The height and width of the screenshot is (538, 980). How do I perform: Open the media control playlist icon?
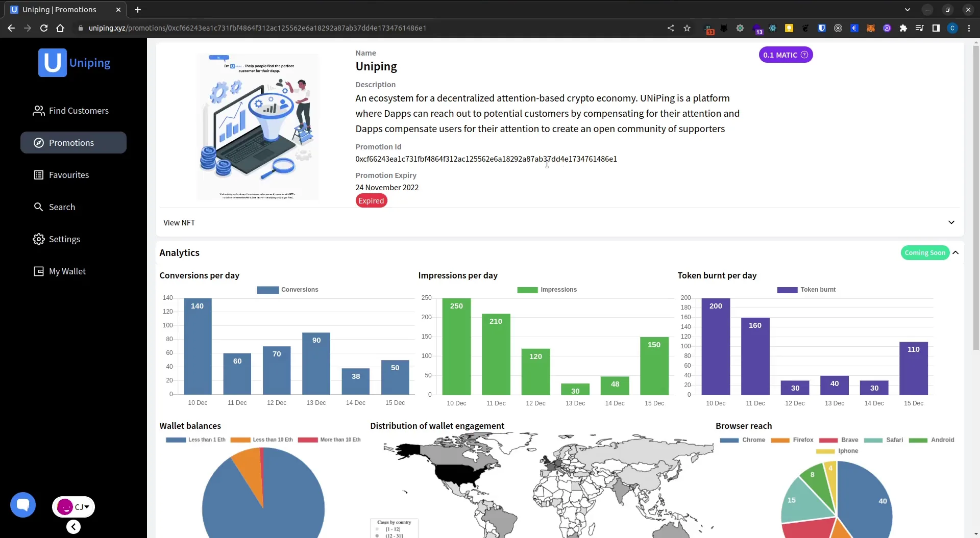(x=920, y=28)
